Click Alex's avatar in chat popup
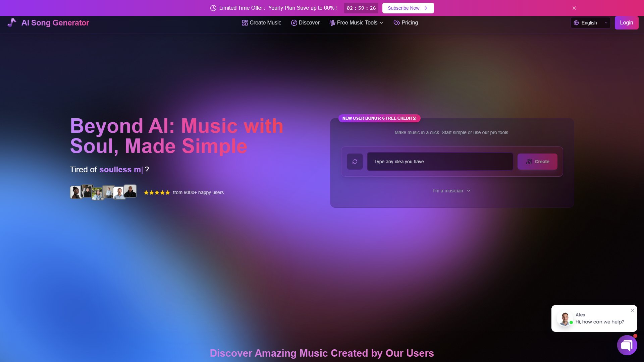Image resolution: width=644 pixels, height=362 pixels. [565, 319]
